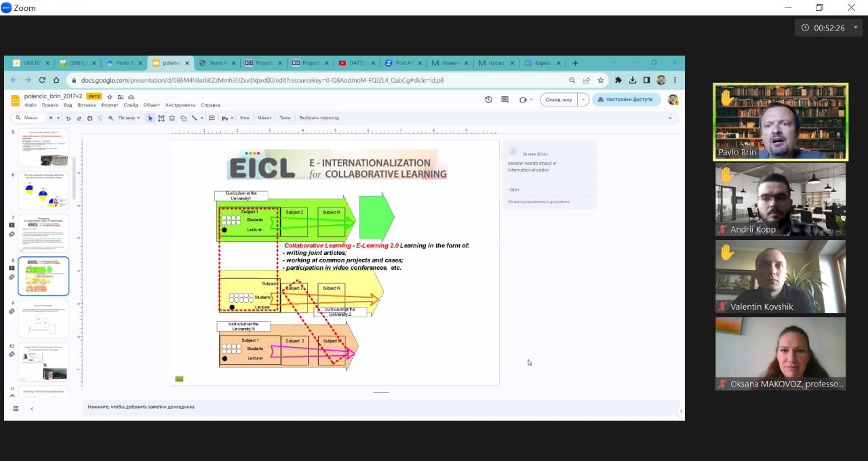Open Google account avatar in Slides
This screenshot has width=868, height=461.
click(x=673, y=100)
